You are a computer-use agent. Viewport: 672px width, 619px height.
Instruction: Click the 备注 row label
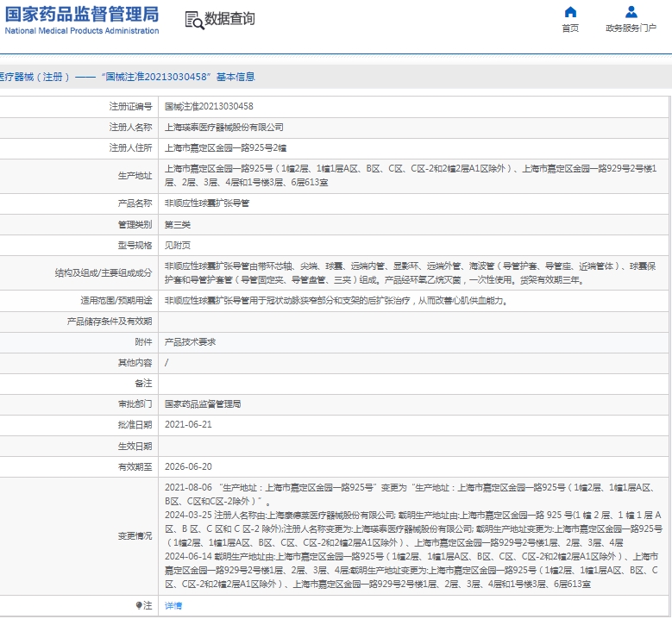[143, 384]
